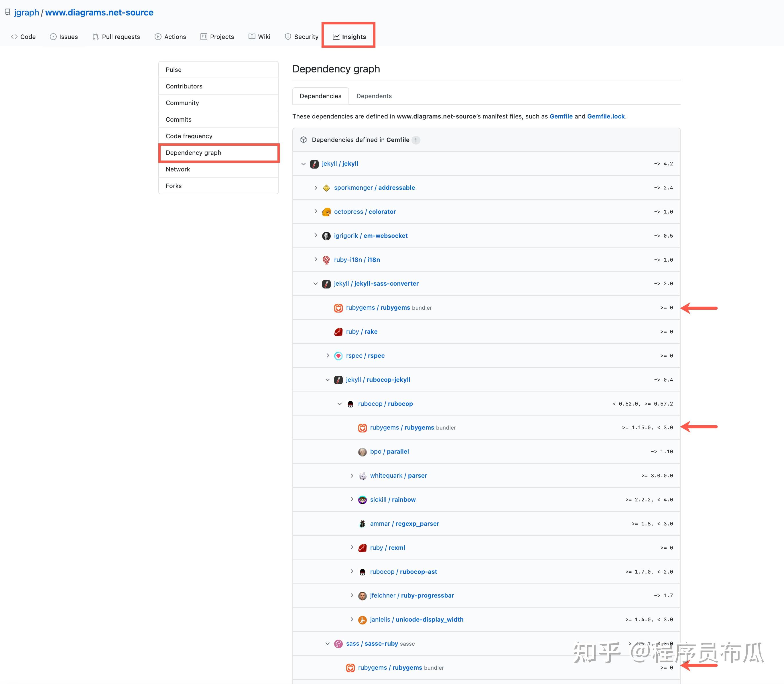Click the igrigorik em-websocket avatar icon
This screenshot has width=784, height=684.
tap(326, 236)
